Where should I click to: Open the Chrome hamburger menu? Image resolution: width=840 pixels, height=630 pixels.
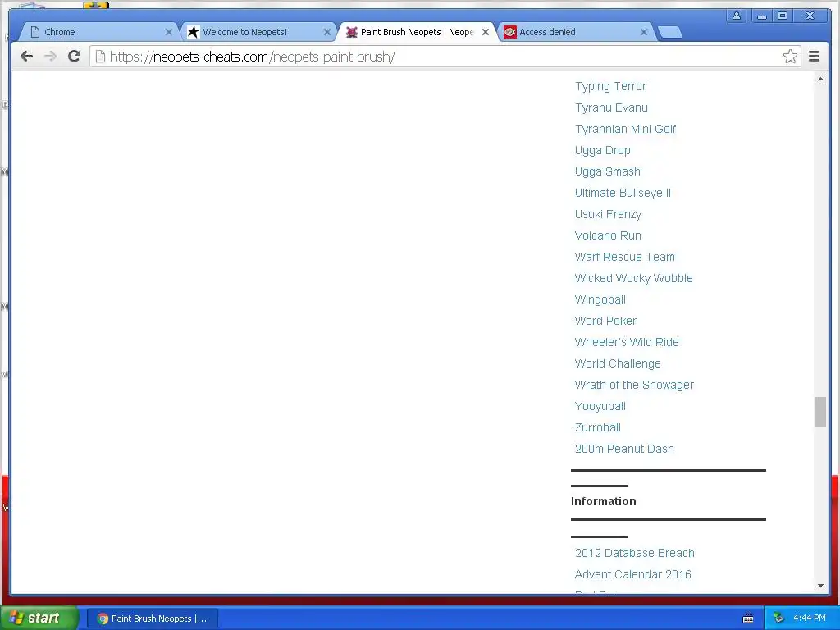[814, 57]
